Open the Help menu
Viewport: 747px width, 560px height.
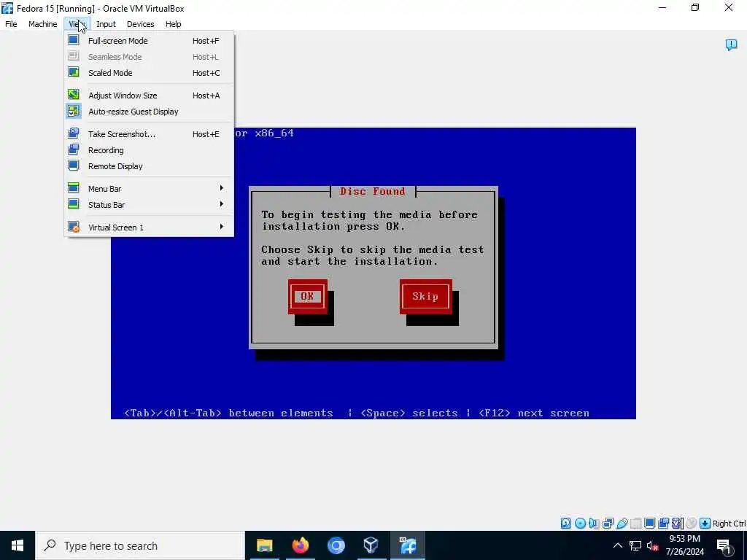174,24
